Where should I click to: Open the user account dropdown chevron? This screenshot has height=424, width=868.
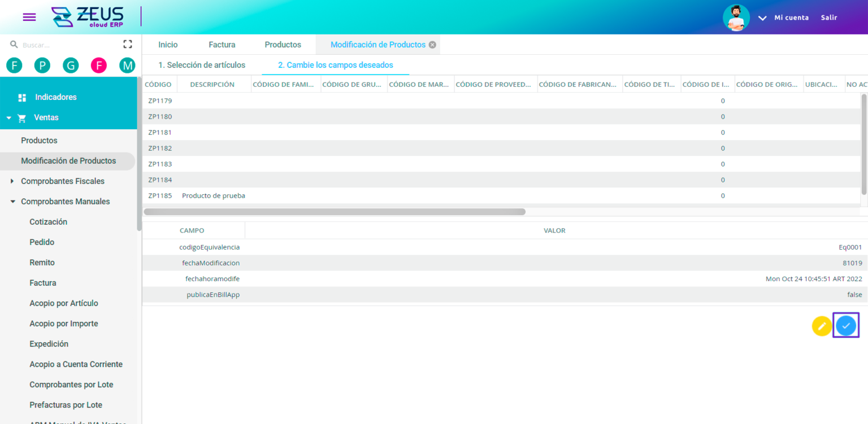tap(762, 18)
